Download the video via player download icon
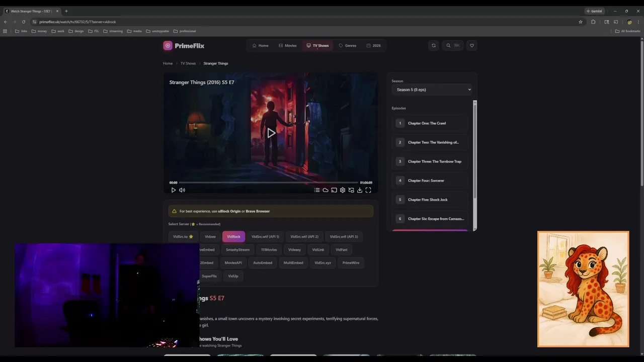644x362 pixels. (x=360, y=190)
